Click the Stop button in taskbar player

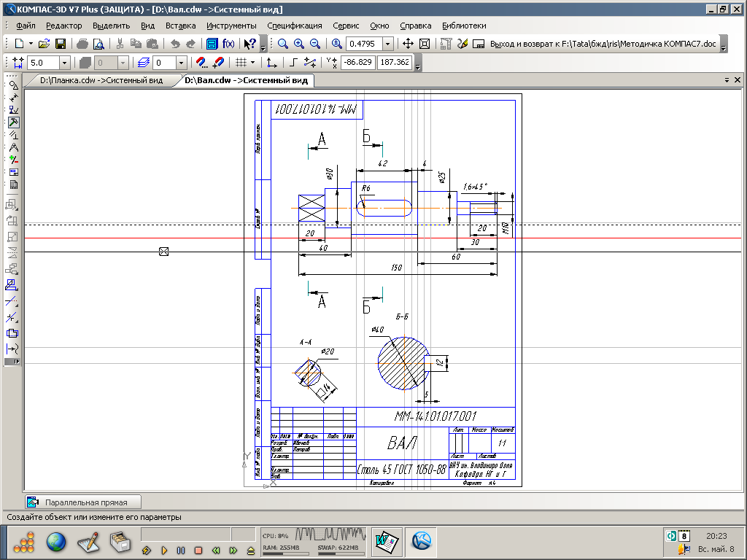click(198, 551)
